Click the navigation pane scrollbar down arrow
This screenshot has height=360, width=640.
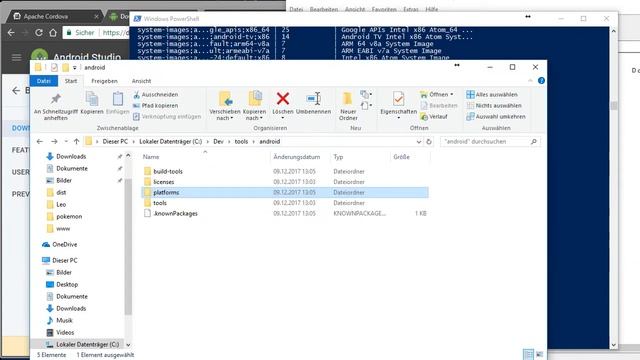(x=128, y=345)
